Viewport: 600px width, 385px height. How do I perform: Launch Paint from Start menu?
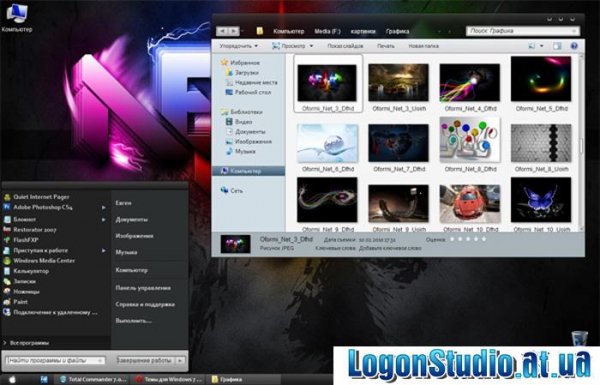coord(20,302)
